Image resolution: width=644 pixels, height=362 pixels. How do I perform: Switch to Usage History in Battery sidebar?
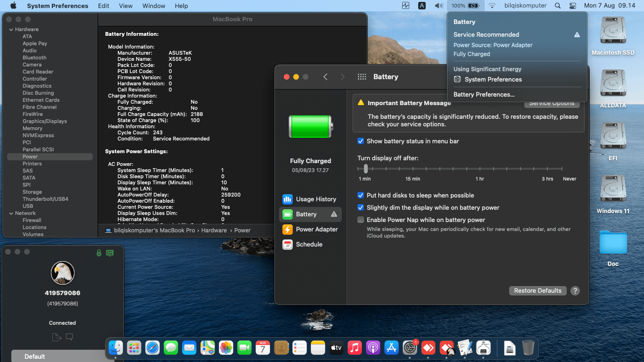310,199
